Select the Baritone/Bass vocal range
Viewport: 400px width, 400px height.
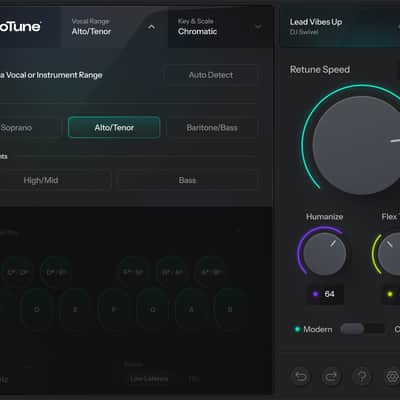coord(212,127)
